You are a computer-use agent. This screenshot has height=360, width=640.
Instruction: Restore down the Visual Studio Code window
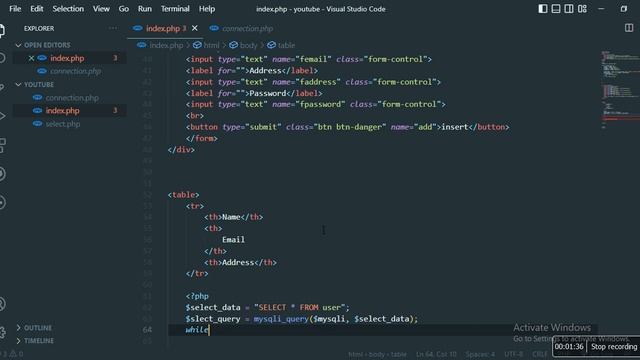(624, 9)
